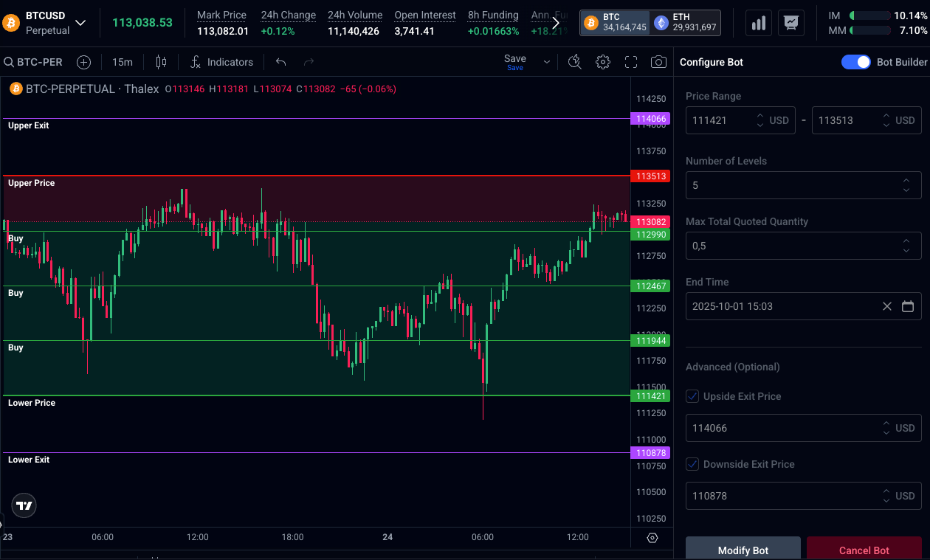This screenshot has width=930, height=560.
Task: Click the add symbol compare icon
Action: [x=84, y=62]
